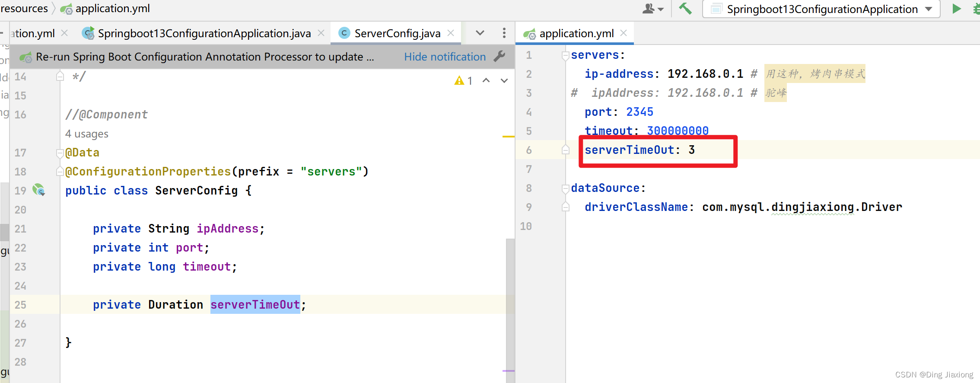
Task: Click the //@Component comment
Action: click(x=106, y=115)
